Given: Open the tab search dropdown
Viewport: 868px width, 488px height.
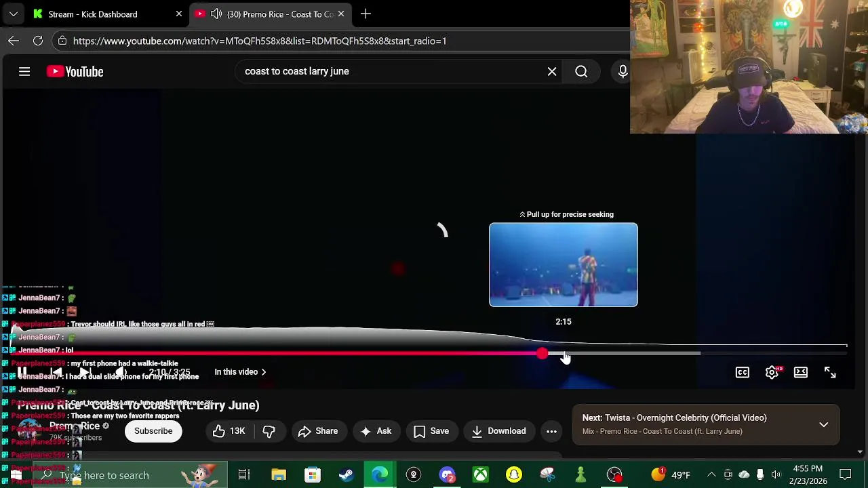Looking at the screenshot, I should 14,14.
